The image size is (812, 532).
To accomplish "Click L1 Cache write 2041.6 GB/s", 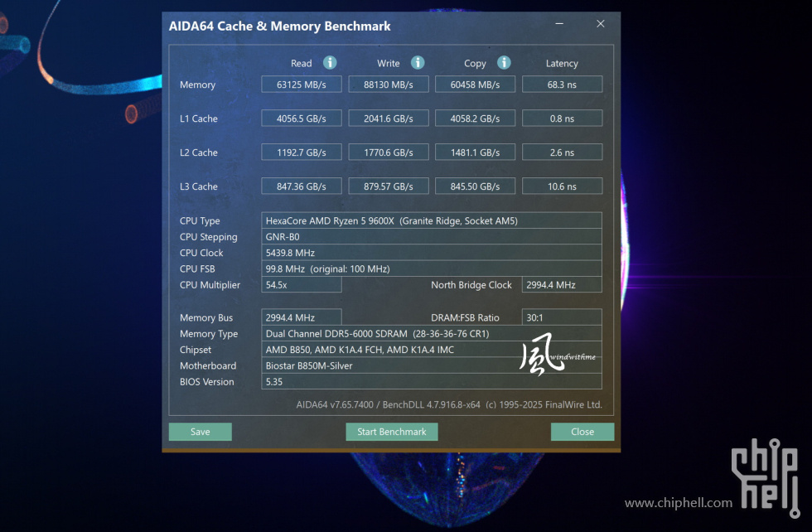I will tap(389, 118).
